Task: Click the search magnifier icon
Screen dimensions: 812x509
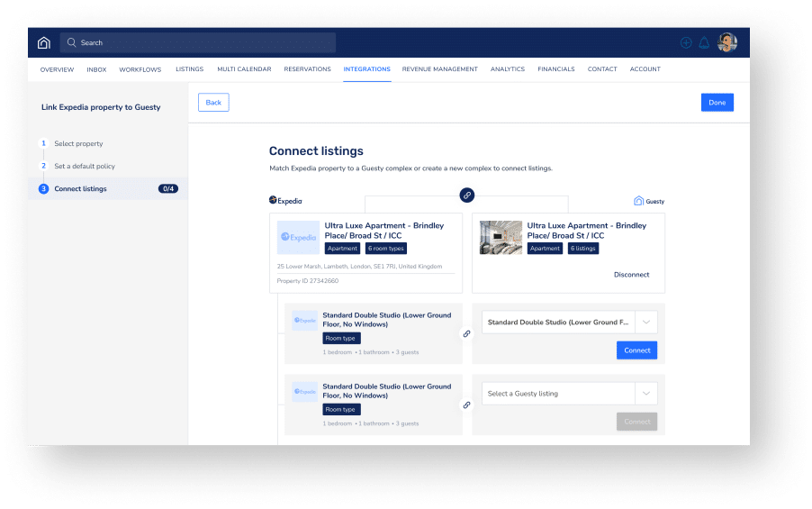Action: [x=71, y=42]
